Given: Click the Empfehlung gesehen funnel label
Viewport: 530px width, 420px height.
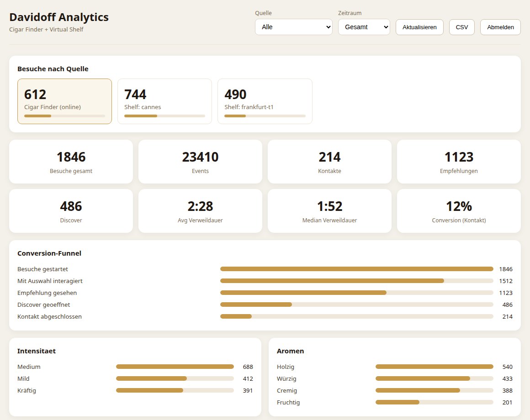Looking at the screenshot, I should [47, 293].
